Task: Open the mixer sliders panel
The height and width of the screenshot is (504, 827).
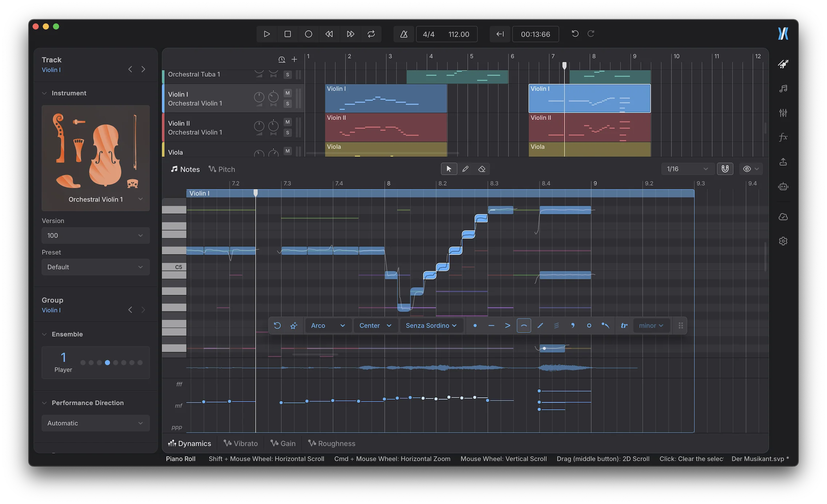Action: point(783,113)
